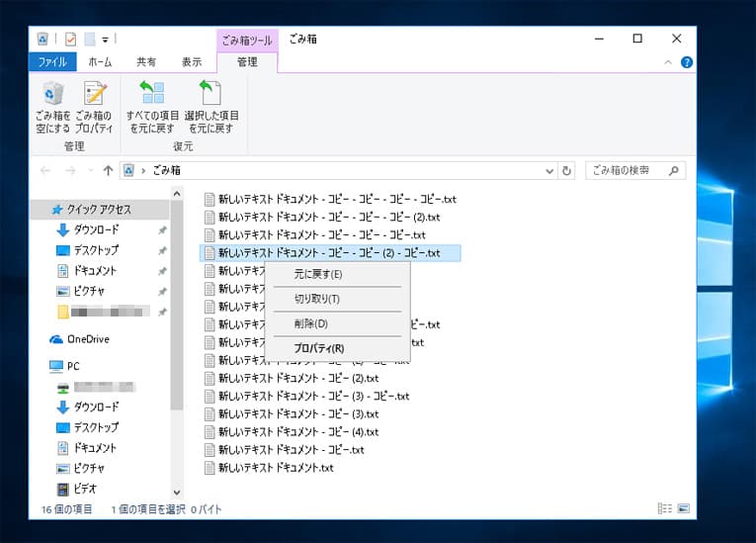Screen dimensions: 756x543
Task: Switch to details view icon in status bar
Action: tap(664, 508)
